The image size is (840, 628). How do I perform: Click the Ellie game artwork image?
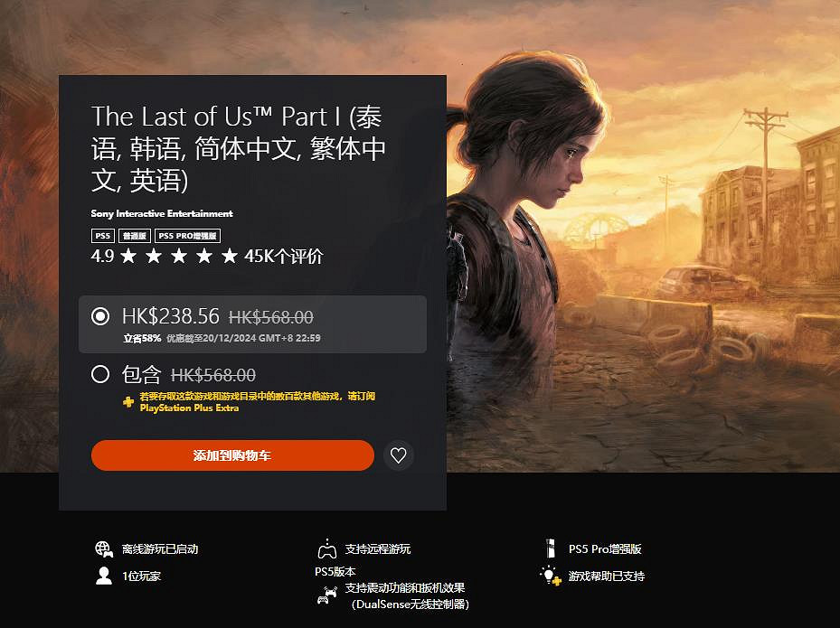pos(643,236)
